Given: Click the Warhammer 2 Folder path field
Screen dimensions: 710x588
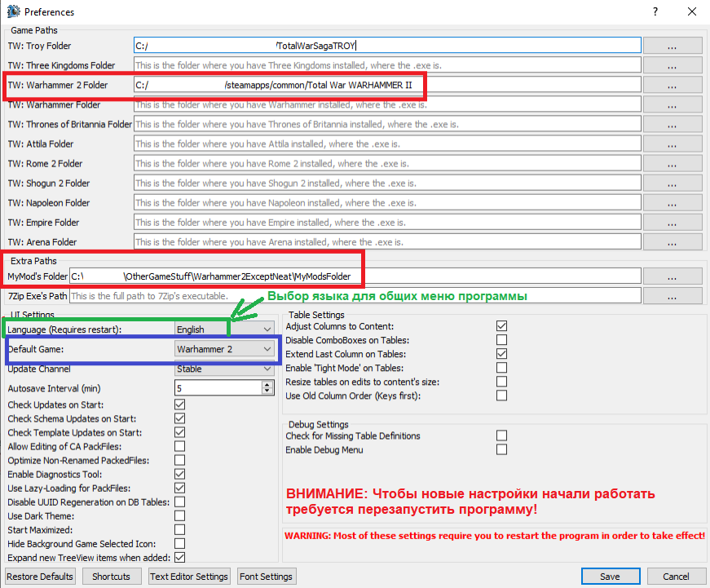Looking at the screenshot, I should tap(387, 85).
